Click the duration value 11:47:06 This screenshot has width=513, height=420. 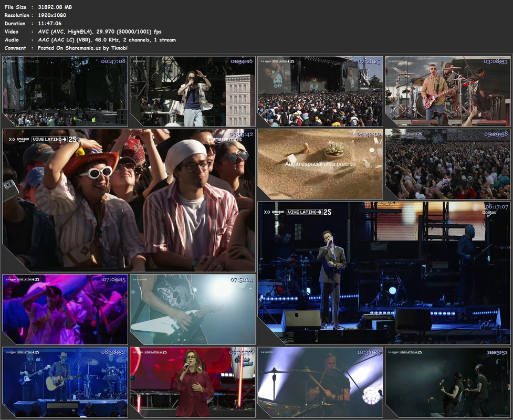click(x=49, y=23)
